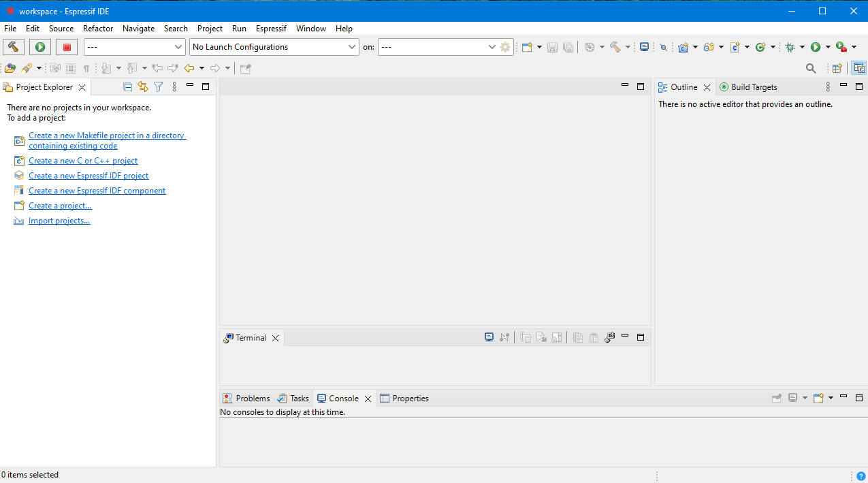Image resolution: width=868 pixels, height=483 pixels.
Task: Expand the Run dropdown arrow in main toolbar
Action: click(x=828, y=47)
